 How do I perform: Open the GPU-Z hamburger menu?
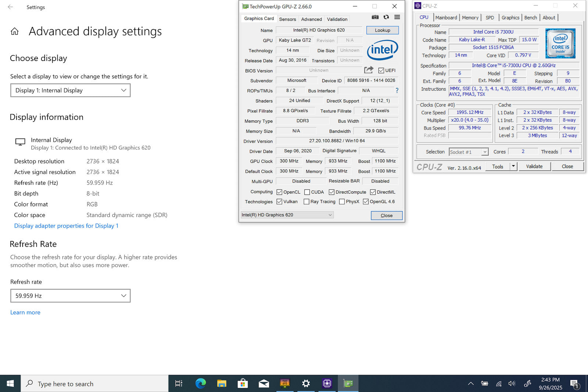click(x=397, y=17)
